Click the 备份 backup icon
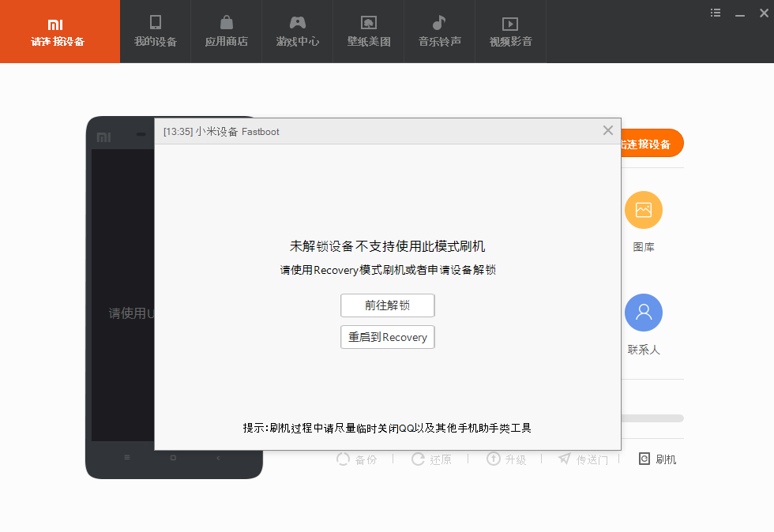This screenshot has height=532, width=774. pos(356,459)
